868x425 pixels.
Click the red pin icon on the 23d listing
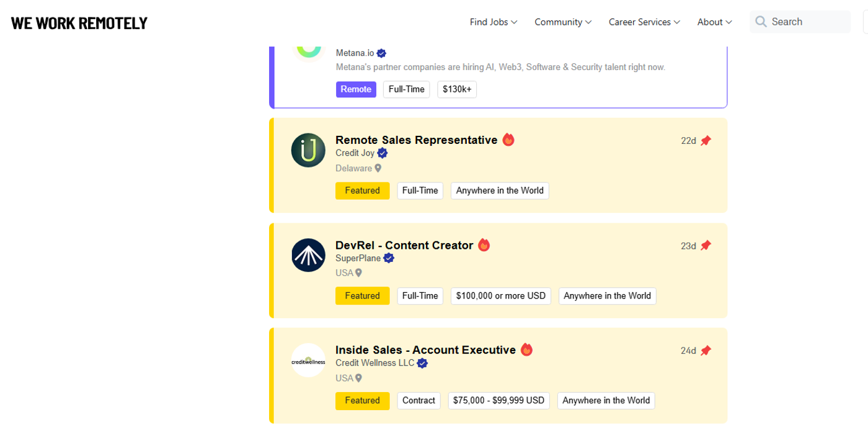(706, 246)
